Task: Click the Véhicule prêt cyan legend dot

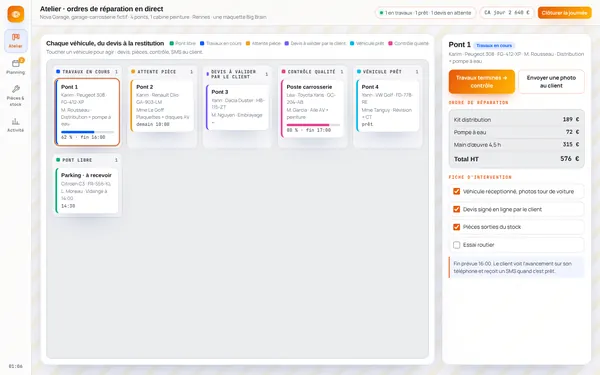Action: 352,43
